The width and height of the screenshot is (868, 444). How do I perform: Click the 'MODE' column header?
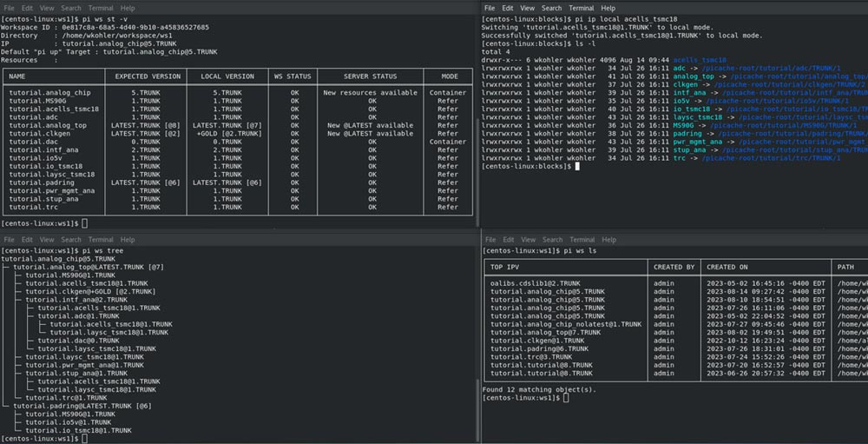pos(450,76)
